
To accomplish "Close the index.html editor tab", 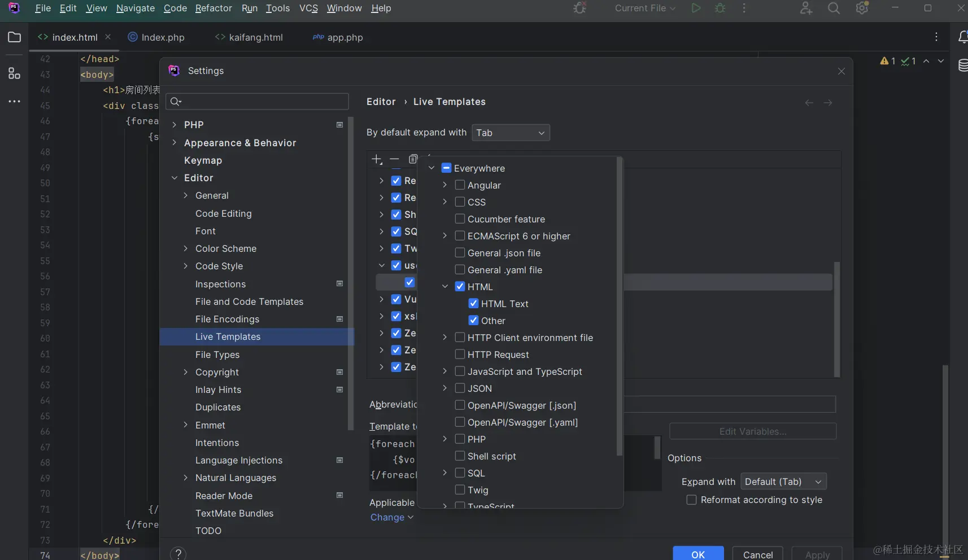I will 108,37.
